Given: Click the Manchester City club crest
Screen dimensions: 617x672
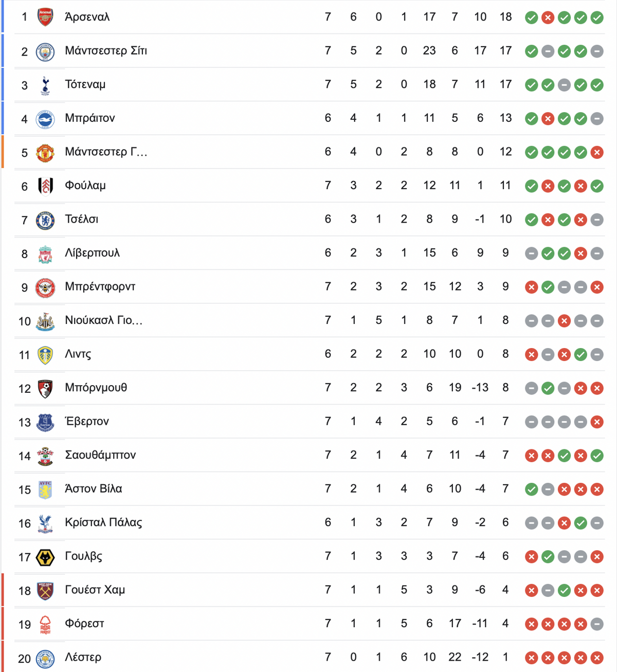Looking at the screenshot, I should click(45, 51).
